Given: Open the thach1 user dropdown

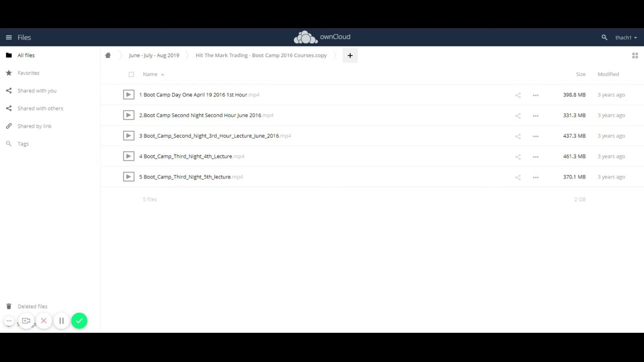Looking at the screenshot, I should pyautogui.click(x=626, y=37).
